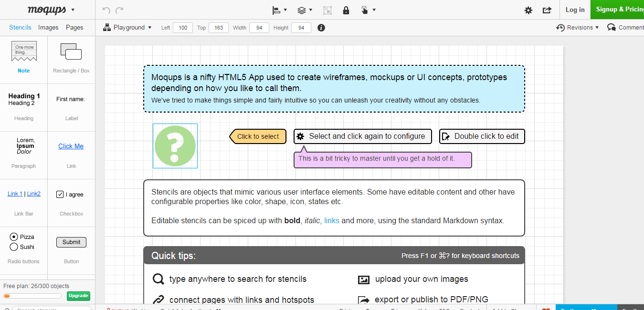
Task: Click the Signup & Pricing button
Action: pos(617,10)
